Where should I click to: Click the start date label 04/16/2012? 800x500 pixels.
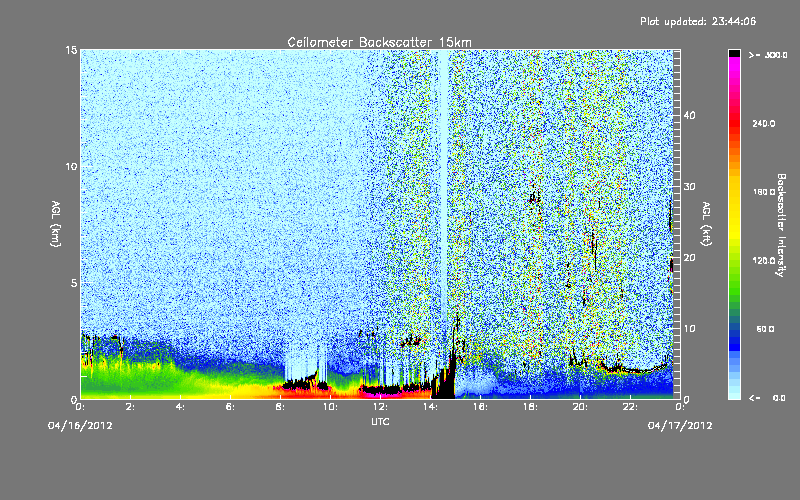click(80, 426)
